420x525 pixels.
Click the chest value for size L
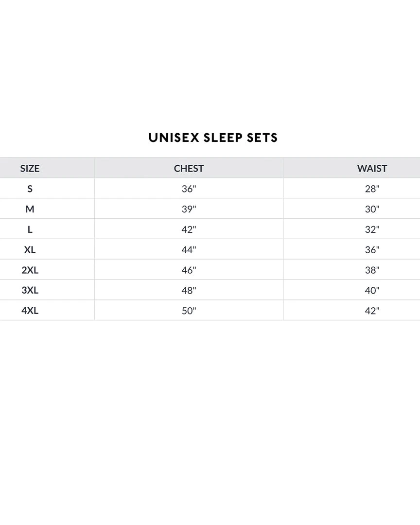[x=189, y=229]
